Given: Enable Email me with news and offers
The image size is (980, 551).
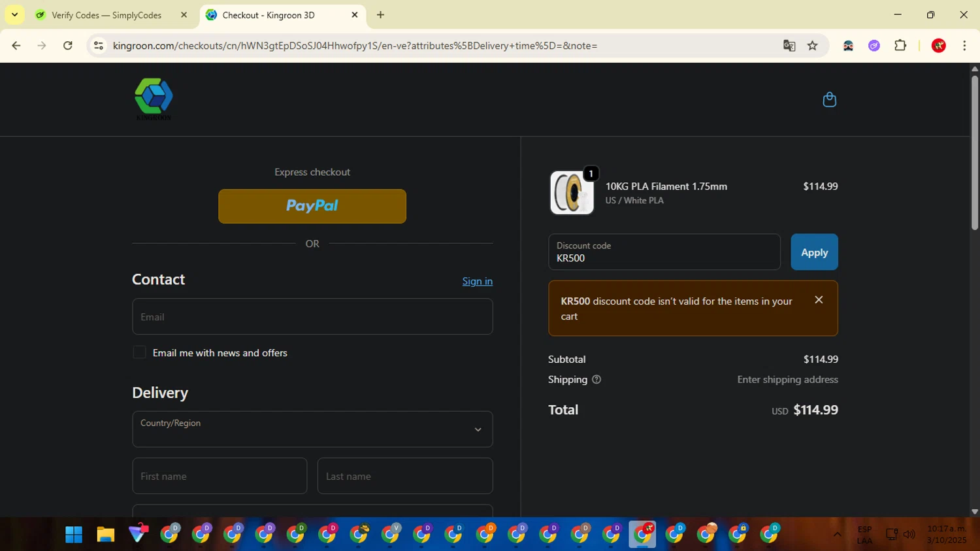Looking at the screenshot, I should coord(139,352).
